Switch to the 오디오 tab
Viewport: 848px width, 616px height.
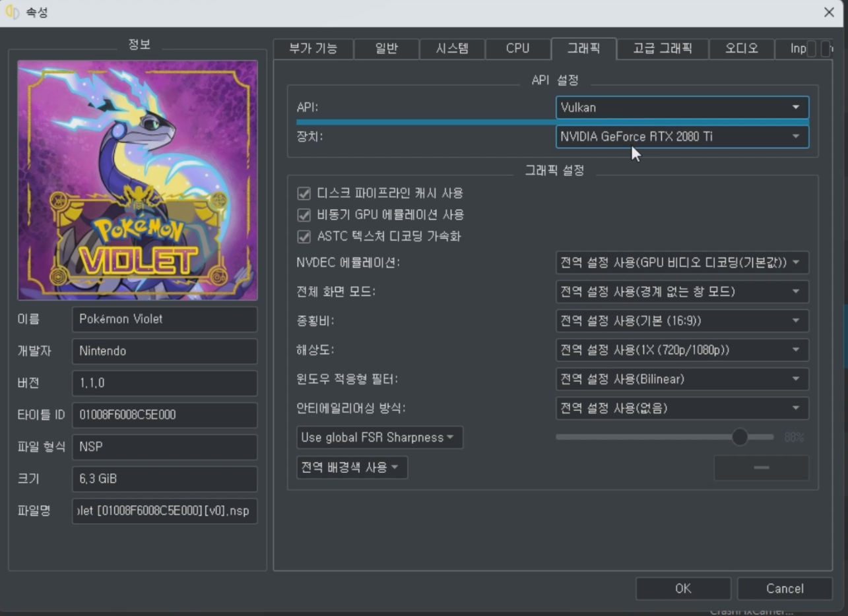coord(741,49)
